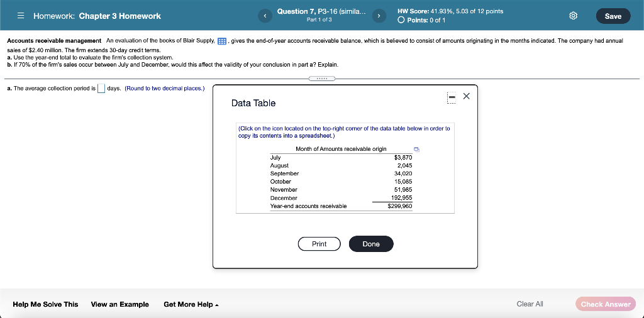Click the July row label
Screen dimensions: 644x318
[x=275, y=158]
